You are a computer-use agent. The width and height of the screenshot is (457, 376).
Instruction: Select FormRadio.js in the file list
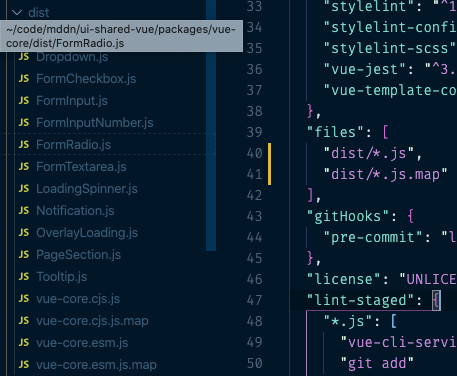(73, 145)
